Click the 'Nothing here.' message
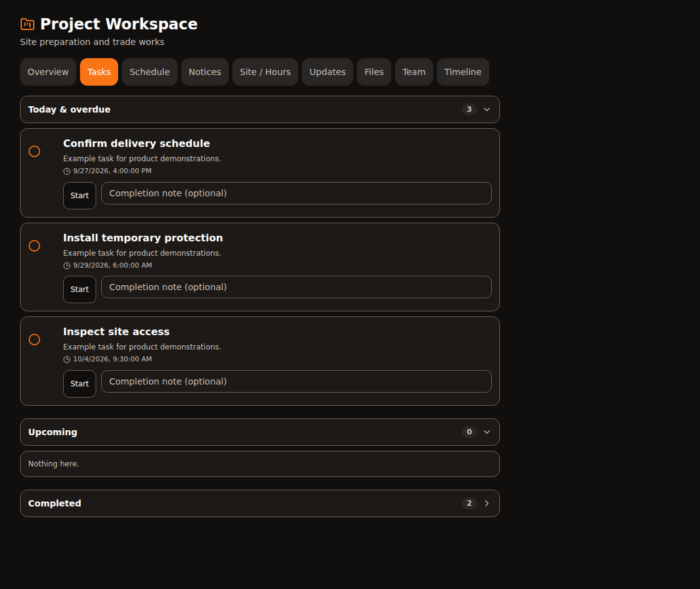 pyautogui.click(x=54, y=463)
